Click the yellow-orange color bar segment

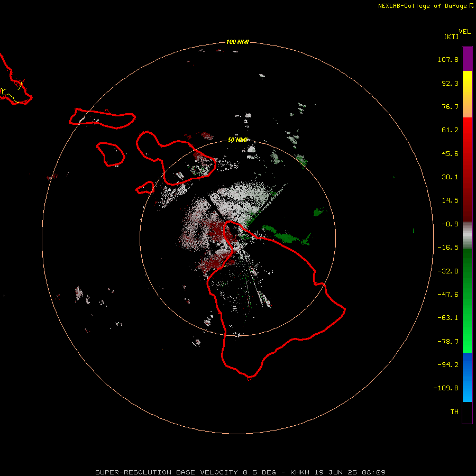click(x=467, y=94)
